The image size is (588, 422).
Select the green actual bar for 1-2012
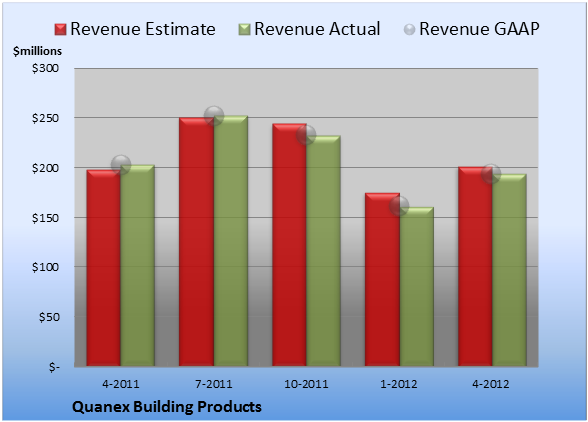(x=417, y=286)
